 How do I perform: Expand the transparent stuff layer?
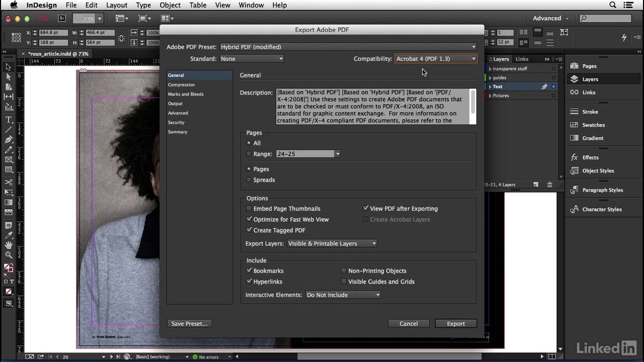tap(490, 69)
